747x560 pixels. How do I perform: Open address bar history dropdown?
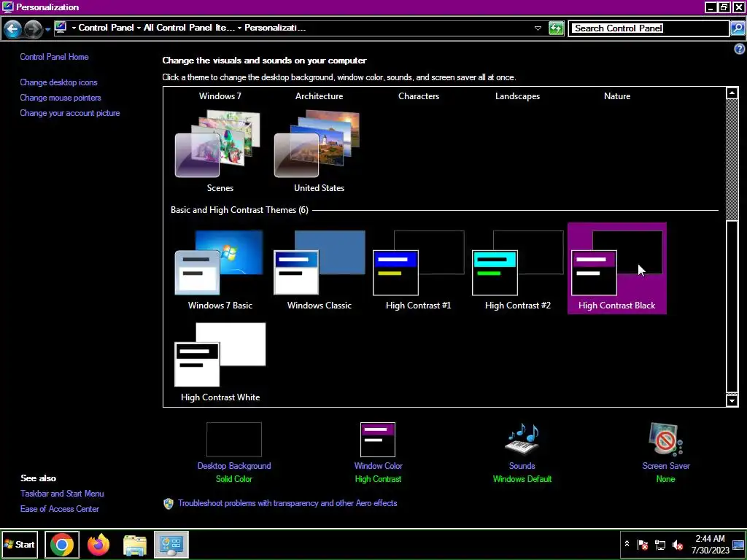coord(538,28)
